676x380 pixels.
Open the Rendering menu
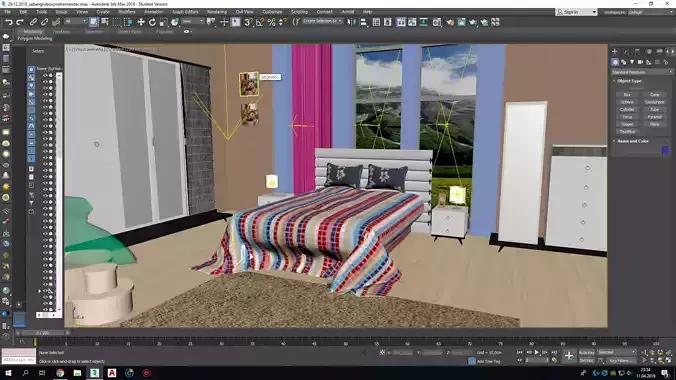pos(217,12)
